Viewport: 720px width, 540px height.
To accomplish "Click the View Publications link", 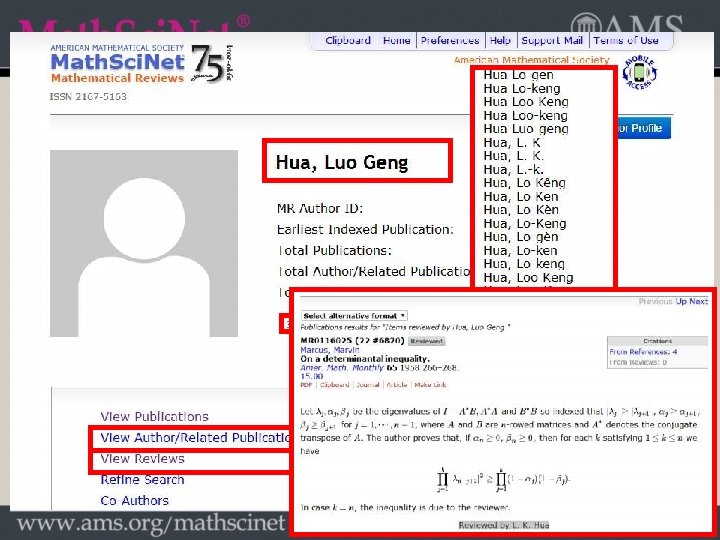I will [154, 416].
